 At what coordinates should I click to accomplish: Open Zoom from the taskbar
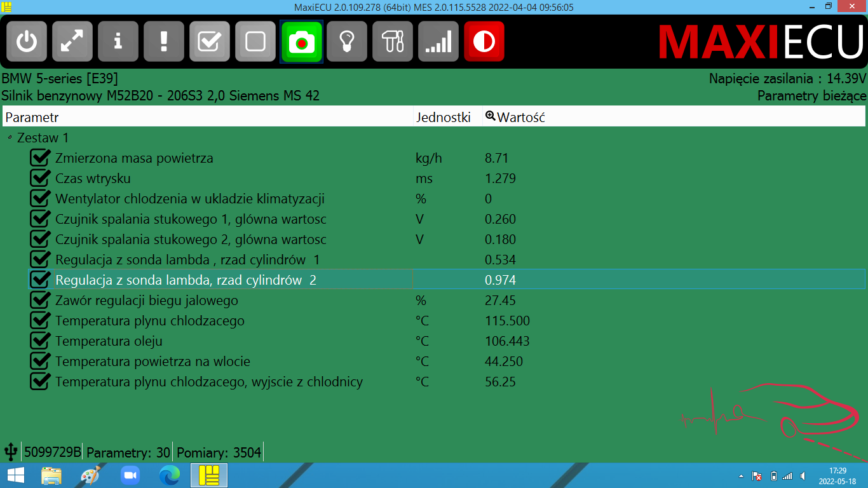(x=130, y=475)
